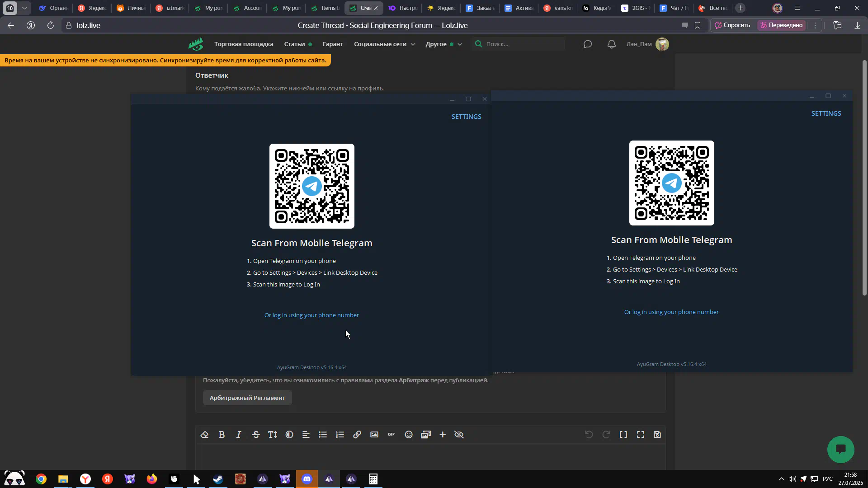Viewport: 868px width, 488px height.
Task: Close the active Create Thread tab
Action: (x=376, y=8)
